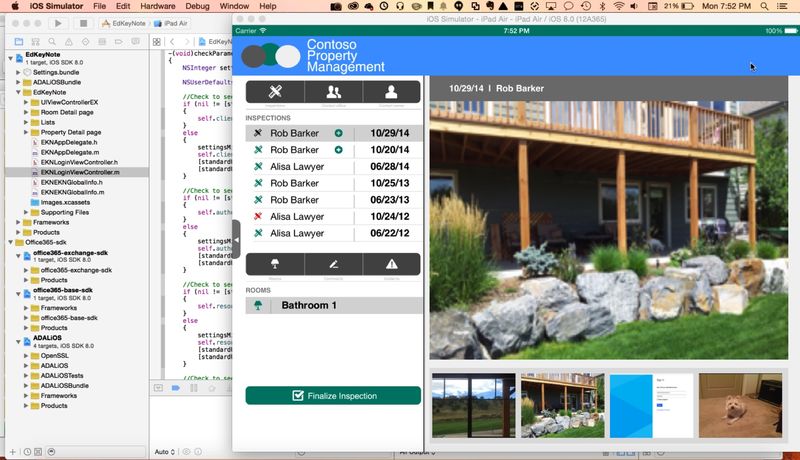Viewport: 800px width, 460px height.
Task: Collapse the side panel using the left arrow handle
Action: tap(236, 239)
